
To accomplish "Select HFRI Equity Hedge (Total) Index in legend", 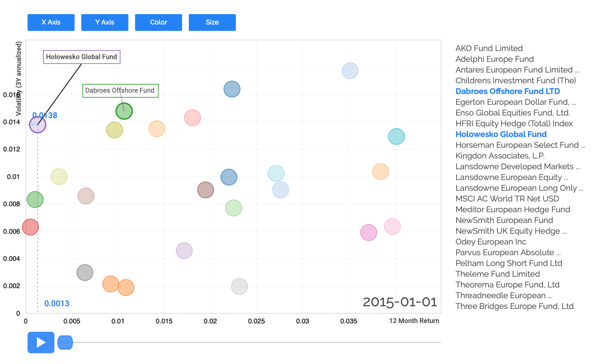I will [514, 124].
